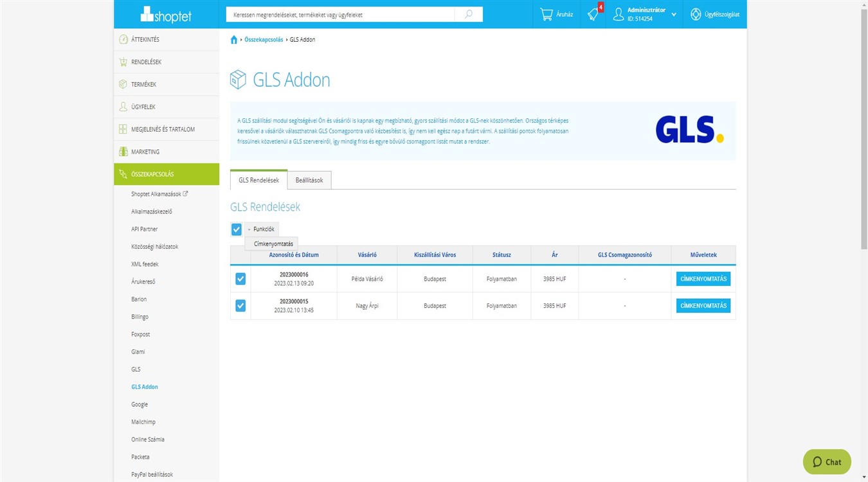Click the Adminisztrátor user avatar icon
The width and height of the screenshot is (868, 482).
click(619, 14)
